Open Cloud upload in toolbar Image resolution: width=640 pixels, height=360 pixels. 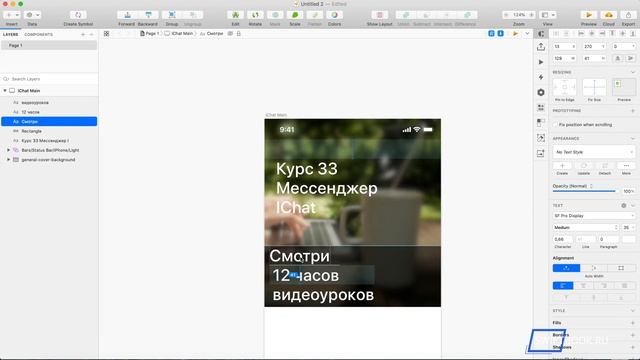point(609,15)
